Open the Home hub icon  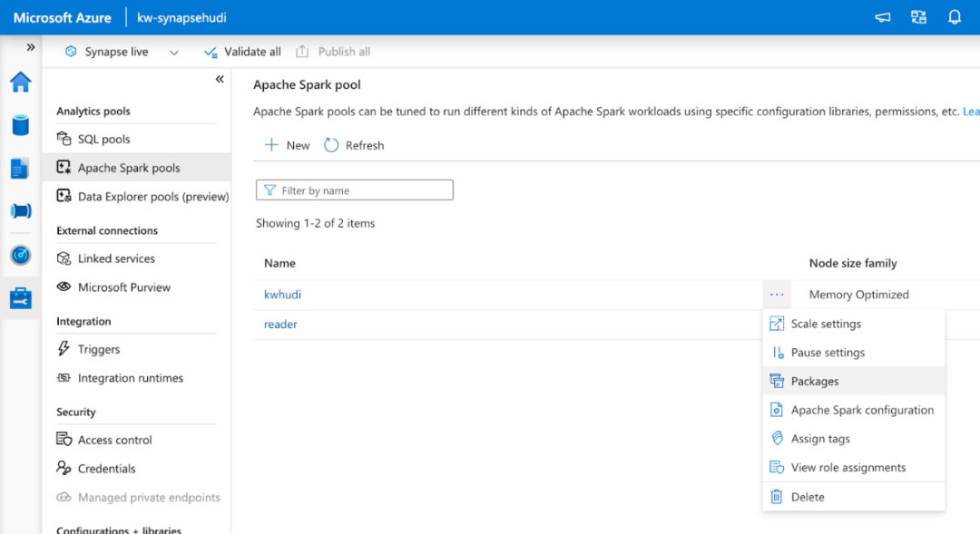[x=21, y=82]
